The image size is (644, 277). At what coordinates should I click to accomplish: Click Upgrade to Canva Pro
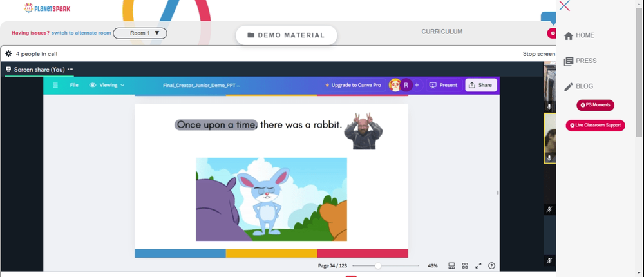[352, 85]
